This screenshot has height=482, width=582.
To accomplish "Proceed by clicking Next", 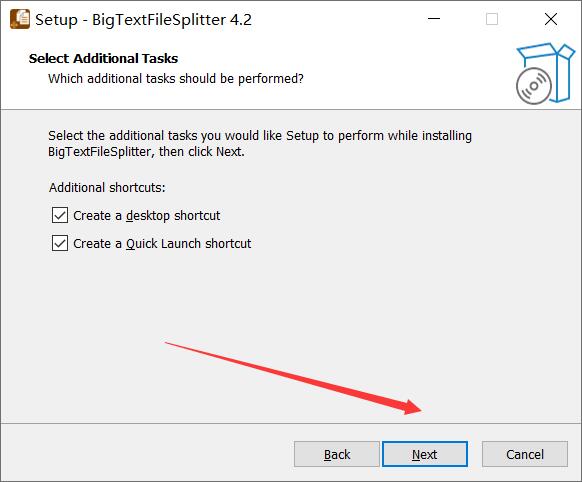I will (x=425, y=454).
